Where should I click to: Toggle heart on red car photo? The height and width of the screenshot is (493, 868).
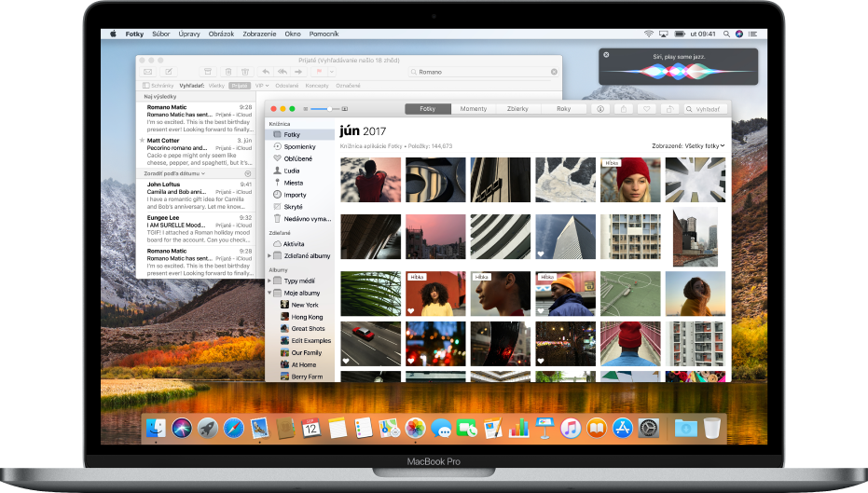coord(346,361)
